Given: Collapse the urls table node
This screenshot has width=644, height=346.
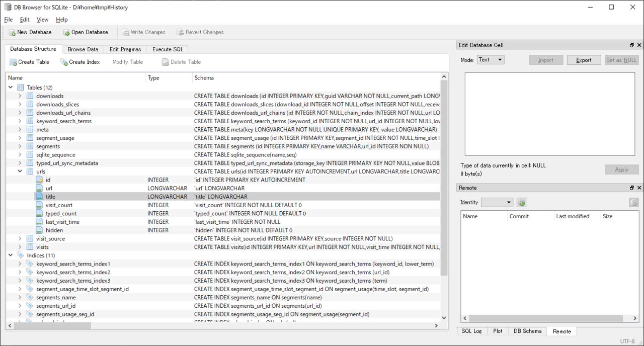Looking at the screenshot, I should (x=20, y=171).
